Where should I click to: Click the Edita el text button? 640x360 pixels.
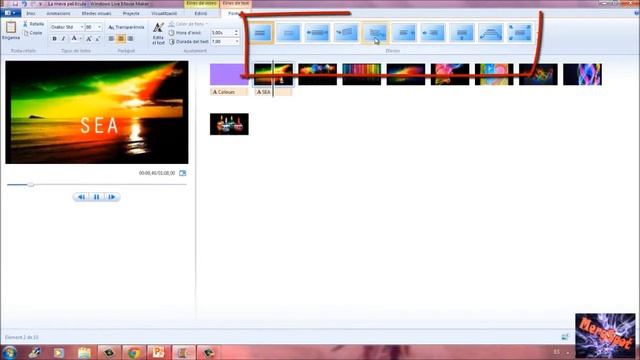click(x=158, y=34)
